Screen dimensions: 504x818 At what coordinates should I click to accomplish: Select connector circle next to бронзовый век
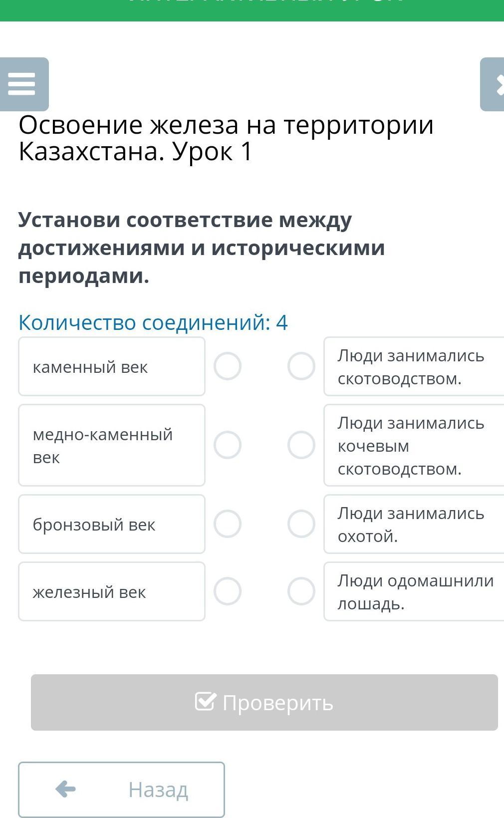[228, 524]
